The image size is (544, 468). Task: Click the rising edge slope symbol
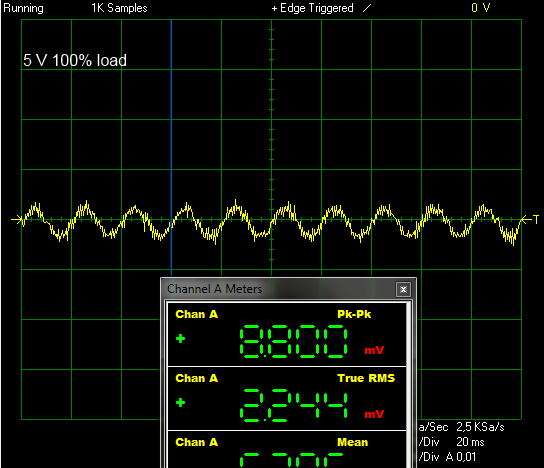(367, 8)
